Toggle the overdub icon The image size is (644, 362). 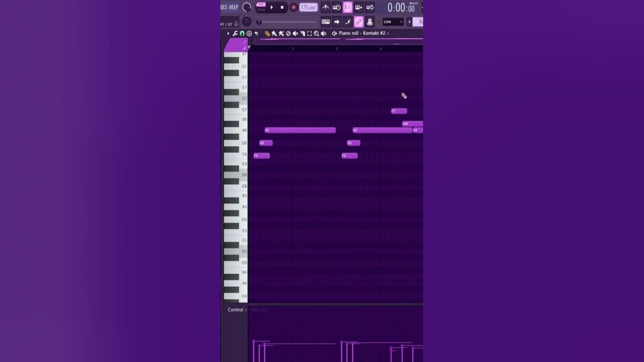click(359, 7)
